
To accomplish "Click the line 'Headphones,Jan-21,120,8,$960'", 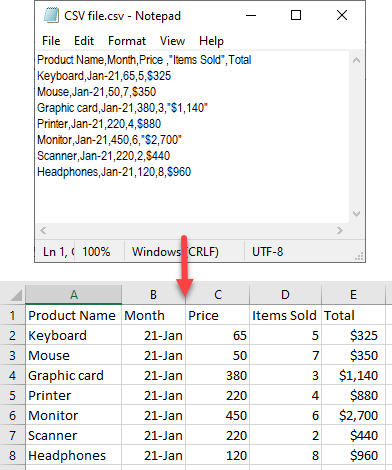I will point(114,172).
